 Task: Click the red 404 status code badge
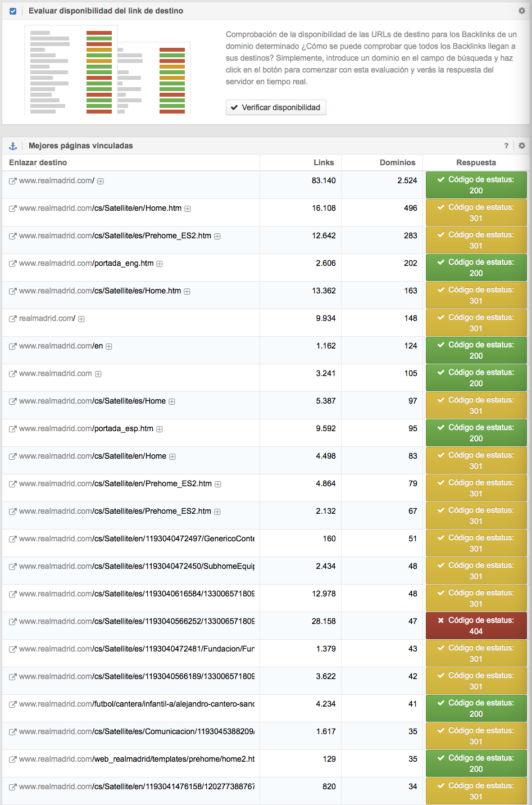pyautogui.click(x=476, y=626)
